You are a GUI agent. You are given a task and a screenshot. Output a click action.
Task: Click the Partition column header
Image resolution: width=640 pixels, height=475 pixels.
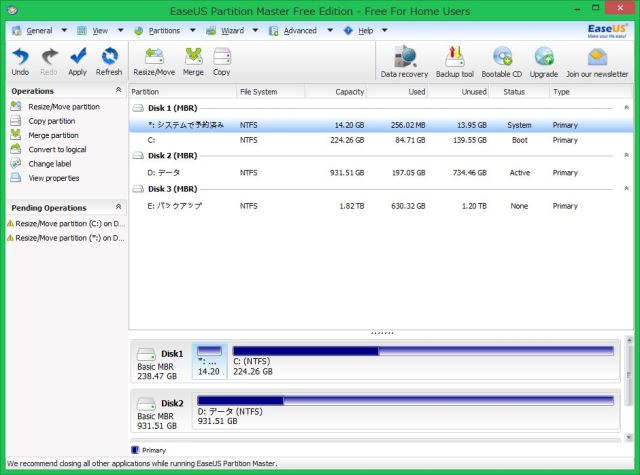click(183, 92)
